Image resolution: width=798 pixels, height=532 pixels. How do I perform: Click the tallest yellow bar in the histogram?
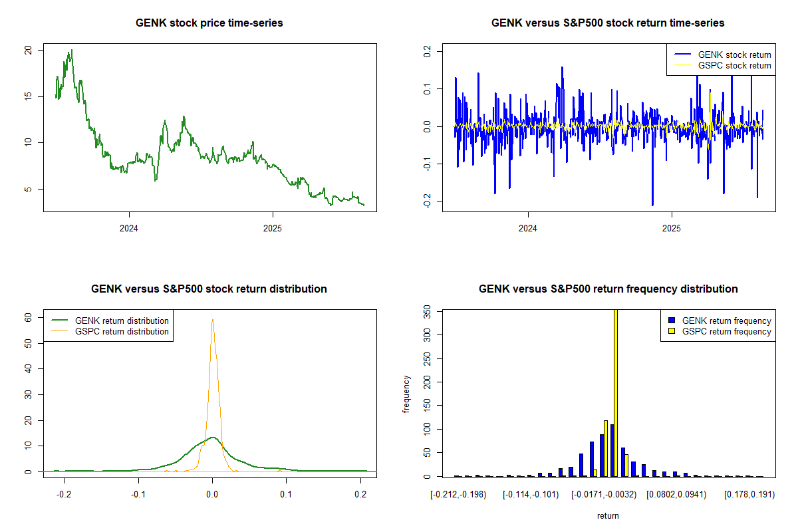[x=616, y=392]
